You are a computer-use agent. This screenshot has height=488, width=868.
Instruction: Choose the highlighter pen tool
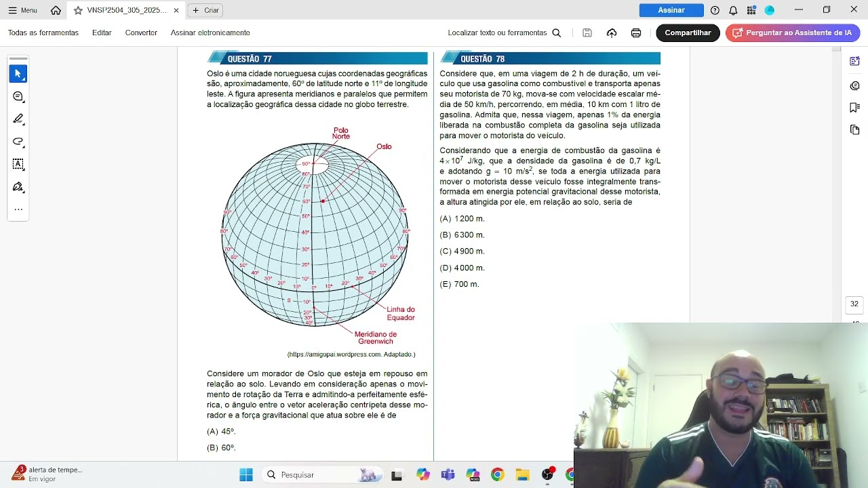[18, 119]
